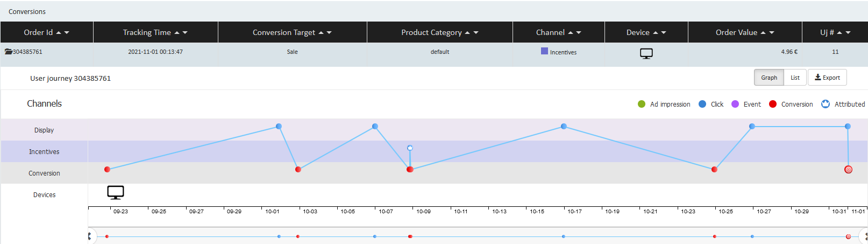Toggle the Conversion legend item
Viewport: 868px width, 244px height.
click(791, 104)
